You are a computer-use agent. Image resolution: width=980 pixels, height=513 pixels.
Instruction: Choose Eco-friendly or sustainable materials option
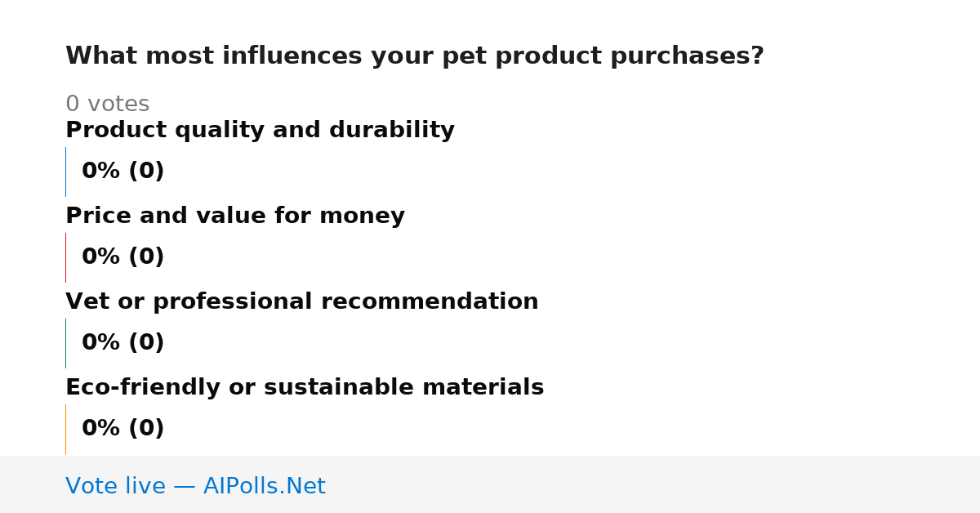(x=305, y=388)
